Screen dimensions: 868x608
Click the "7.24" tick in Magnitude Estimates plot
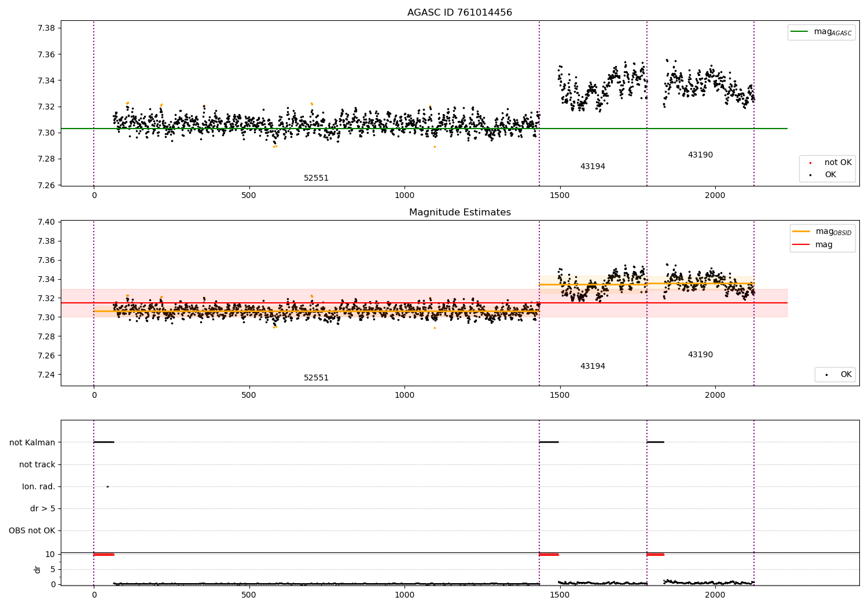(46, 375)
